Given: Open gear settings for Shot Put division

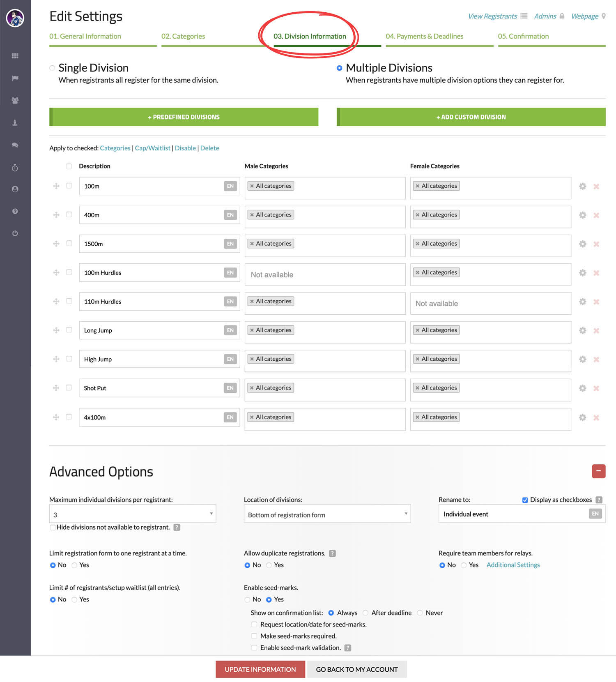Looking at the screenshot, I should tap(582, 388).
